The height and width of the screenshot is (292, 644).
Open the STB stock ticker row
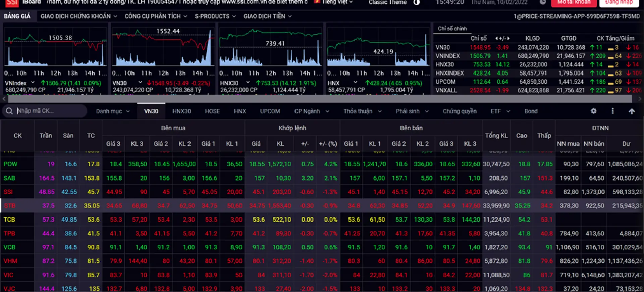(9, 205)
